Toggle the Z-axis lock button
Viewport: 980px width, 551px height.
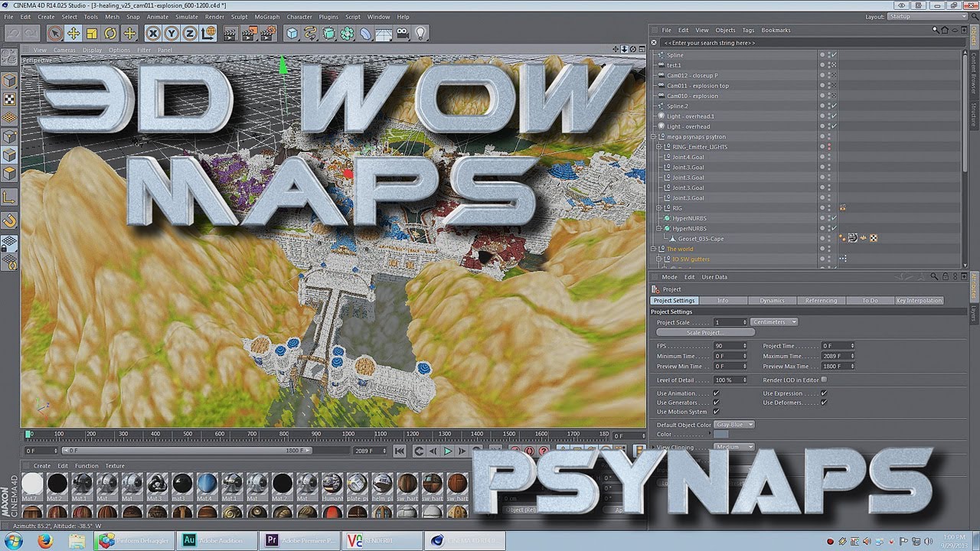[x=190, y=33]
